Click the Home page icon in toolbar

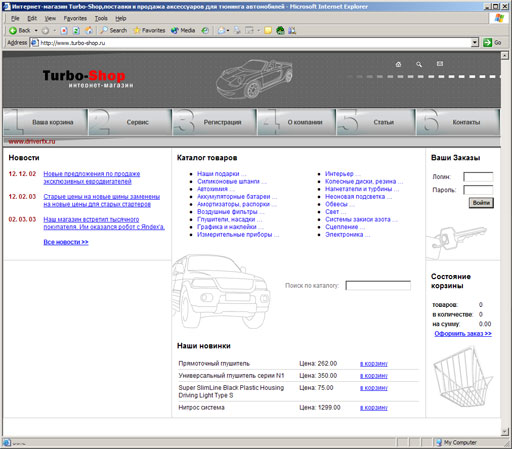coord(89,31)
